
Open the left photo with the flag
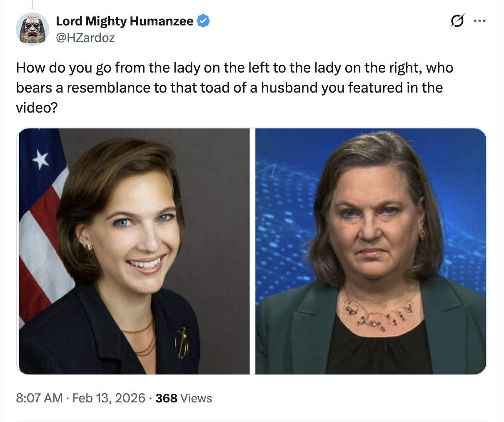[133, 251]
